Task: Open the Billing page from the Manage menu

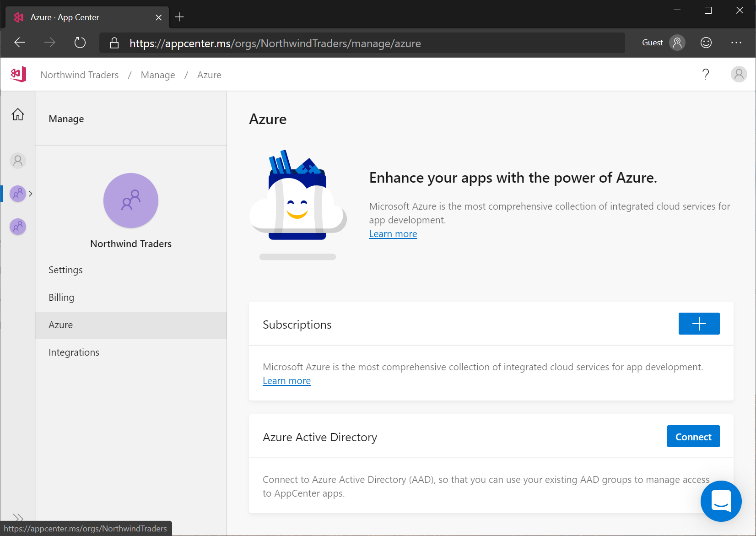Action: pos(61,297)
